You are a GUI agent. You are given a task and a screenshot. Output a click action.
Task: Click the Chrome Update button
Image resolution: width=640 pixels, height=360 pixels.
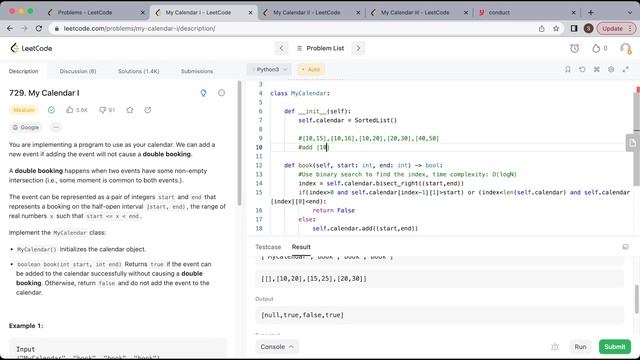(616, 29)
